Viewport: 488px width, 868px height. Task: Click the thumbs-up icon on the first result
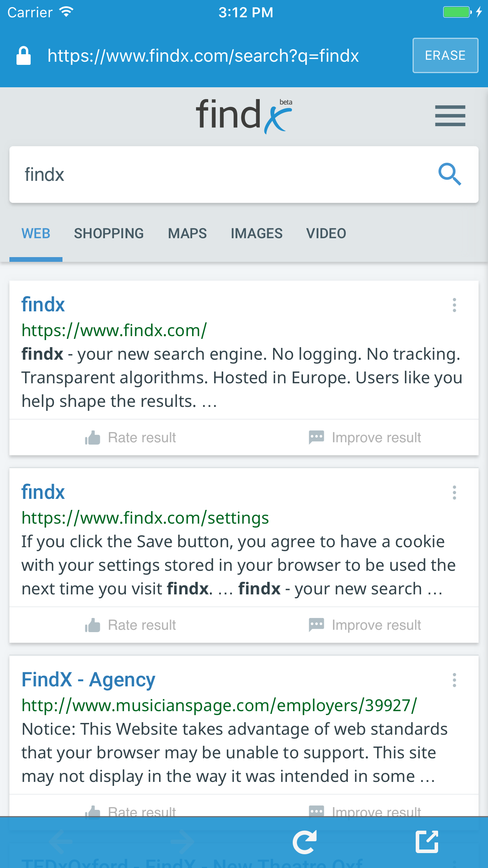click(x=92, y=437)
